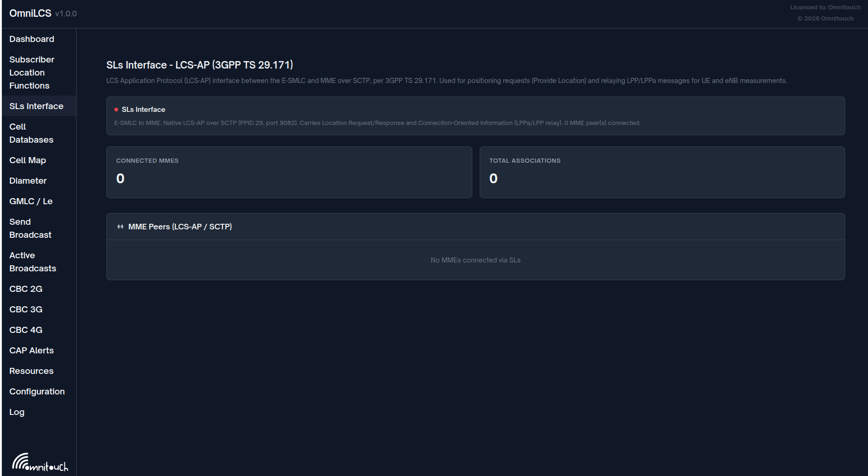Open the Log viewer
This screenshot has height=476, width=868.
coord(17,412)
